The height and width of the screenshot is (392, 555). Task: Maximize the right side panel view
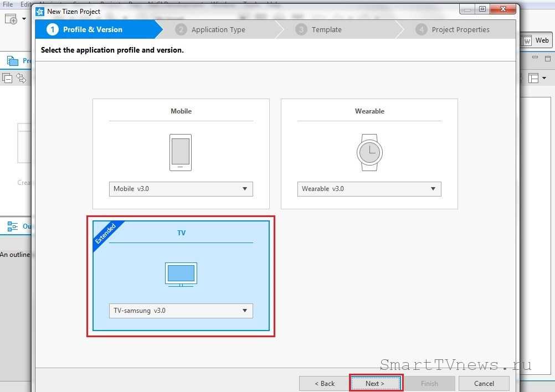(x=548, y=58)
